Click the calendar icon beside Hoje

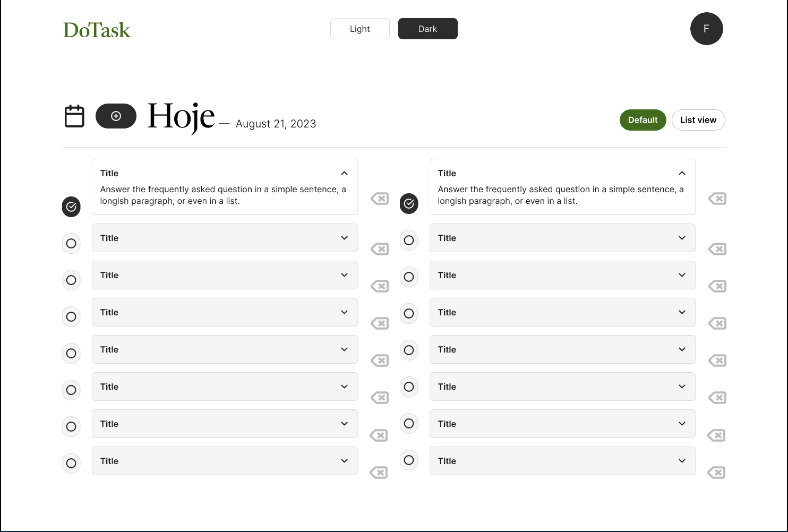(x=74, y=116)
